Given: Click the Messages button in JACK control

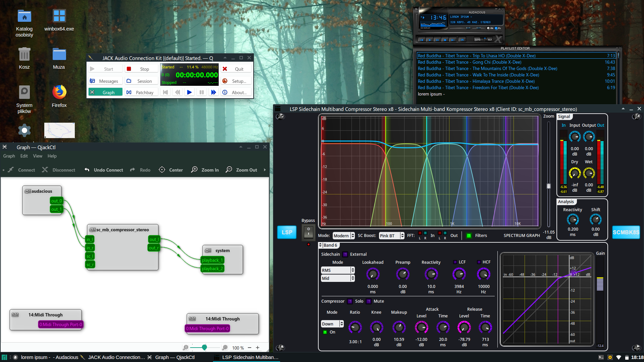Looking at the screenshot, I should (x=104, y=81).
